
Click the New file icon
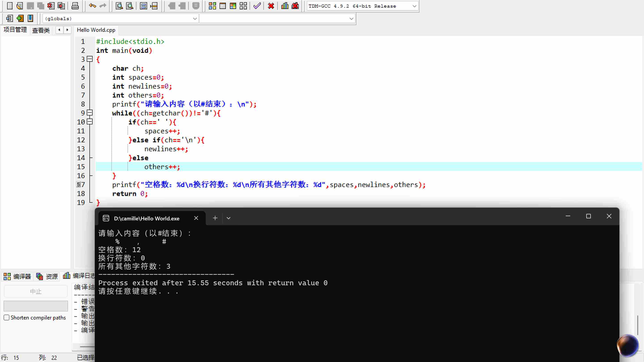click(x=9, y=6)
